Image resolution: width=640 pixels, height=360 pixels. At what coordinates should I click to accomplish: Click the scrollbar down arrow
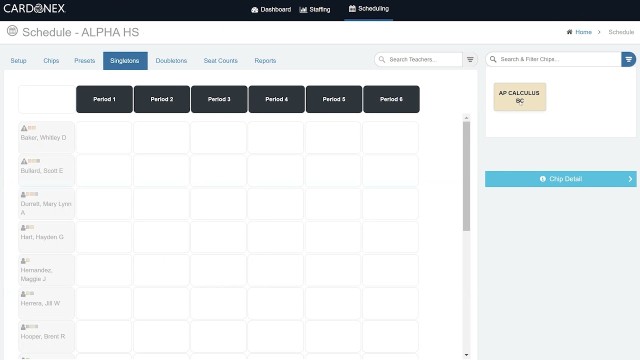pyautogui.click(x=467, y=355)
